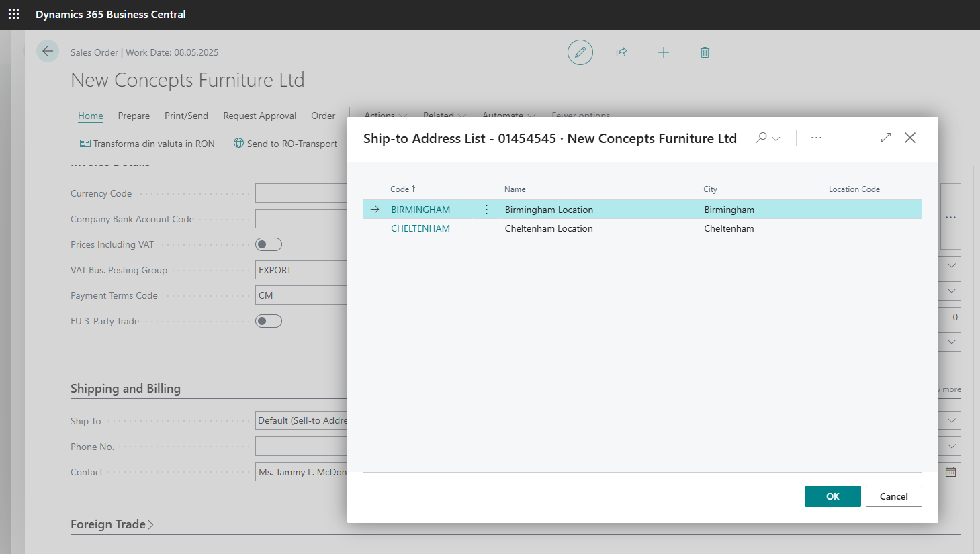
Task: Open the Home tab
Action: click(x=91, y=116)
